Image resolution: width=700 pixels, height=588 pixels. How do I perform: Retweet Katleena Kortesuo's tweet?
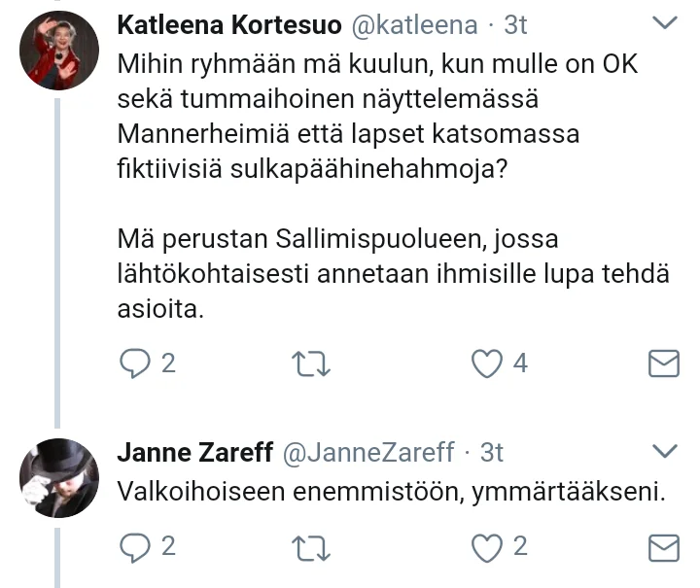click(311, 363)
